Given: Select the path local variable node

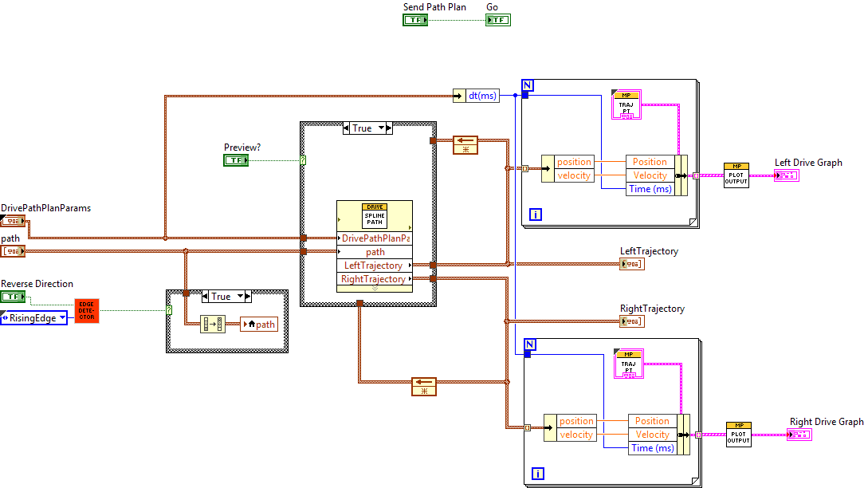Looking at the screenshot, I should pyautogui.click(x=259, y=325).
